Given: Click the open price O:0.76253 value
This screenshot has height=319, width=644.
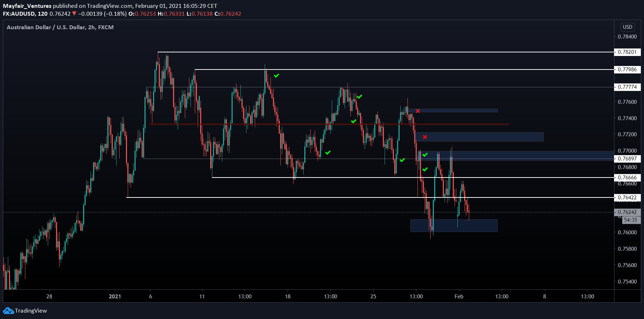Looking at the screenshot, I should click(142, 14).
